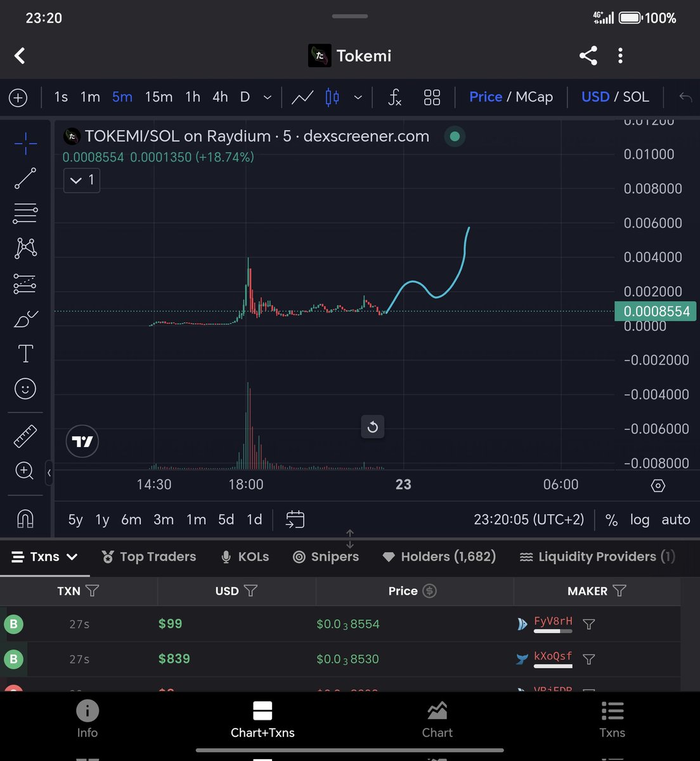Switch chart to MCap mode
Viewport: 700px width, 761px height.
coord(534,97)
